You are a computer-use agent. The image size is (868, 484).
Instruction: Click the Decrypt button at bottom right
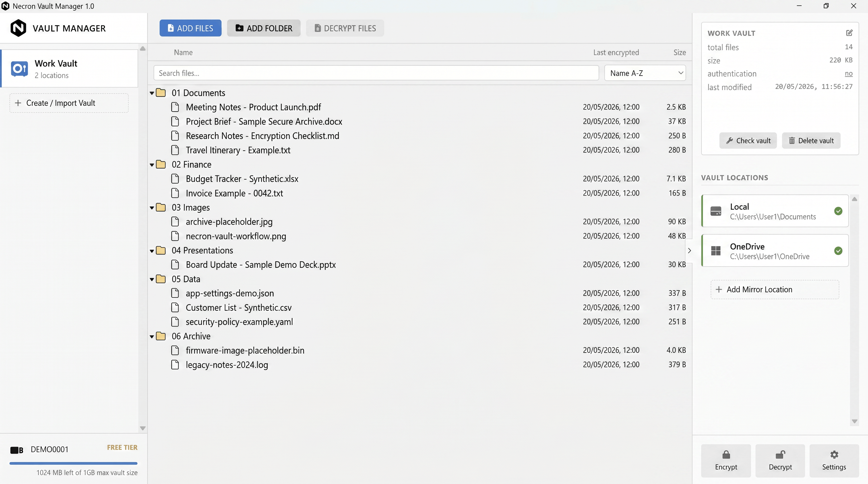(x=780, y=461)
